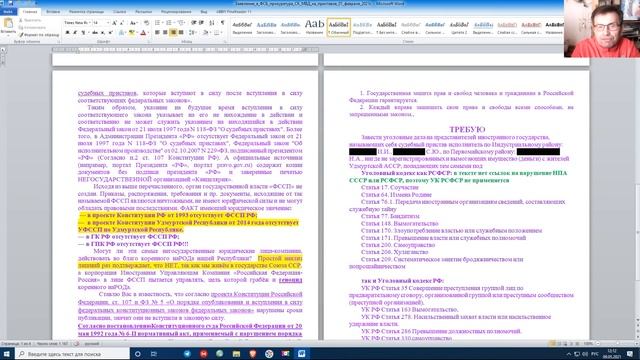Switch to the Home (Главная) tab
640x360 pixels.
29,12
